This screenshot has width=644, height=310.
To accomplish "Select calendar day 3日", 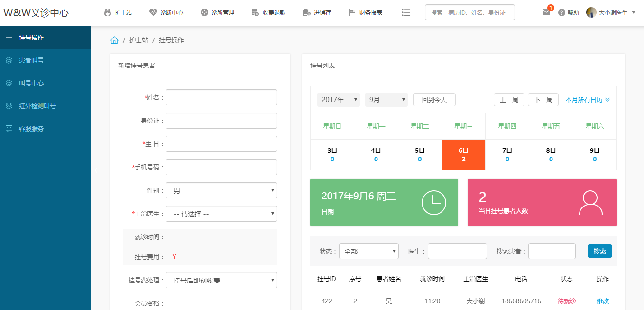I will [332, 155].
